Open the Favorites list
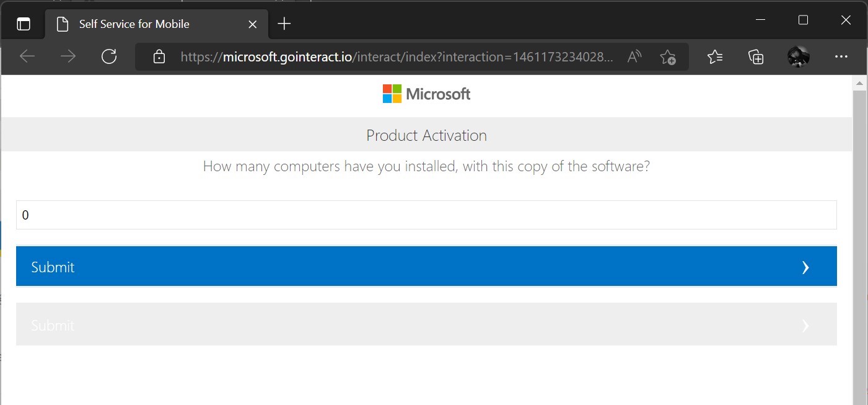The height and width of the screenshot is (405, 868). click(x=715, y=57)
